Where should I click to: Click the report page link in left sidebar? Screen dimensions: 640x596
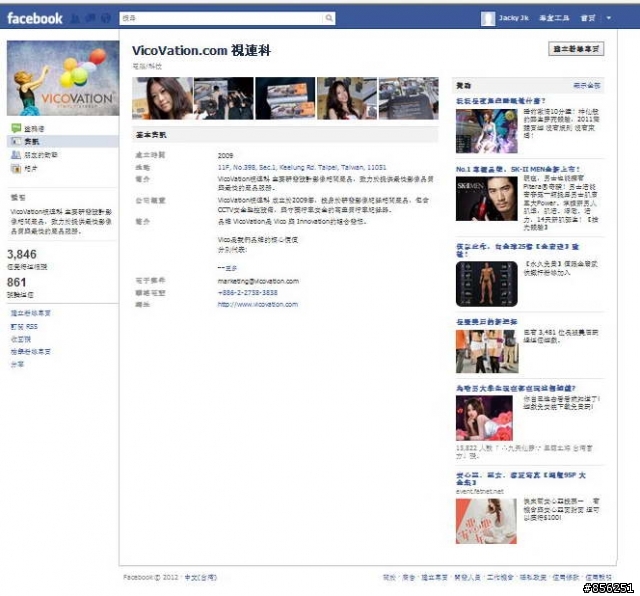(x=31, y=351)
